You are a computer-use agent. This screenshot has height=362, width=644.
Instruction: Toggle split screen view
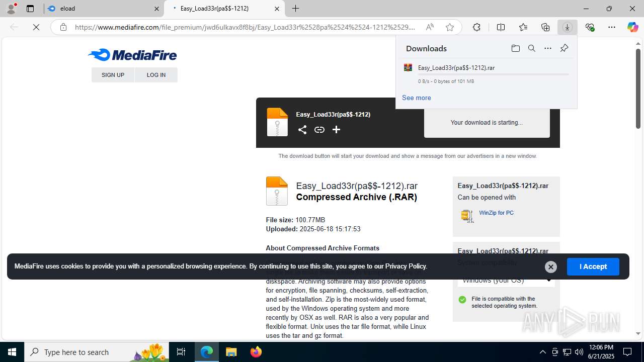point(501,27)
